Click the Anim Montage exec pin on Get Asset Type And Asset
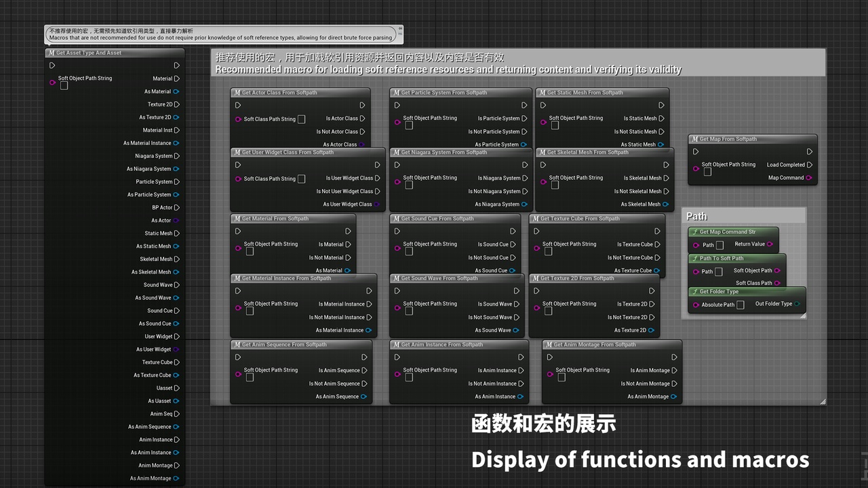Screen dimensions: 868x488 (x=176, y=465)
